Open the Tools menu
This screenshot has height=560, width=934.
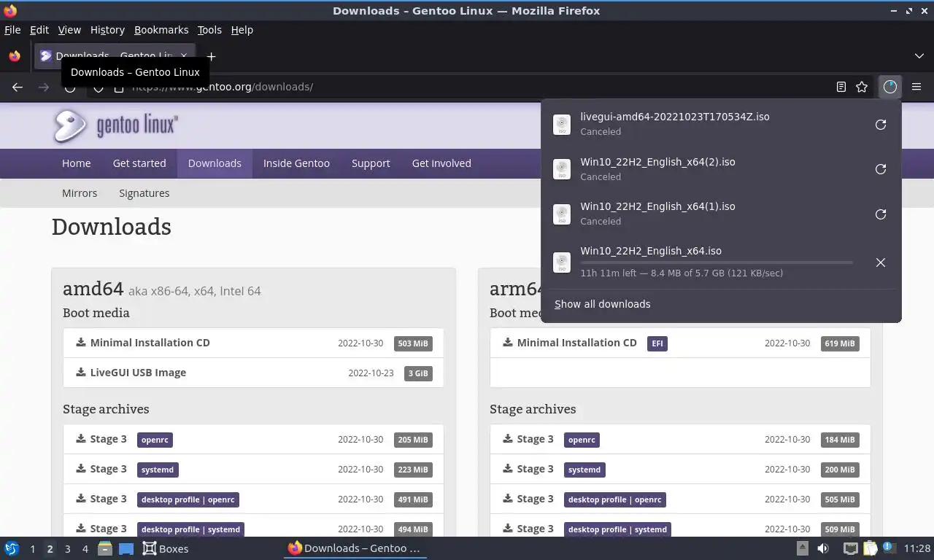(209, 30)
